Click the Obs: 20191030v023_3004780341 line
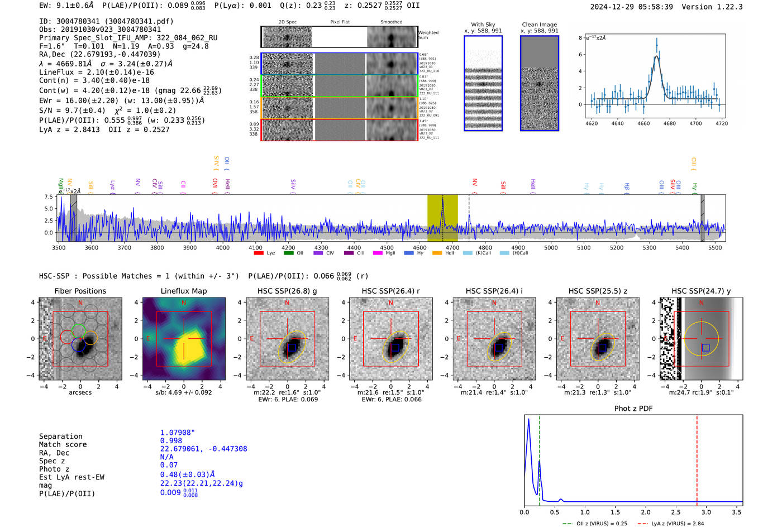 [100, 30]
